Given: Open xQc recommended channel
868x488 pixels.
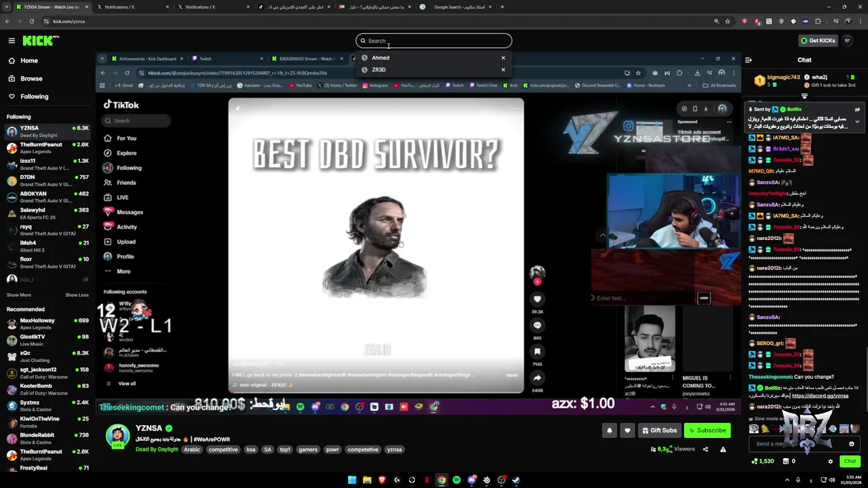Looking at the screenshot, I should click(x=47, y=356).
